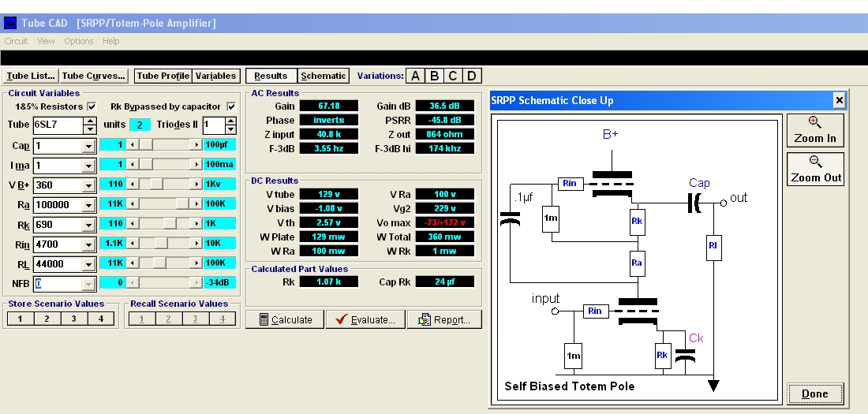
Task: Click the Zoom In button
Action: (x=815, y=131)
